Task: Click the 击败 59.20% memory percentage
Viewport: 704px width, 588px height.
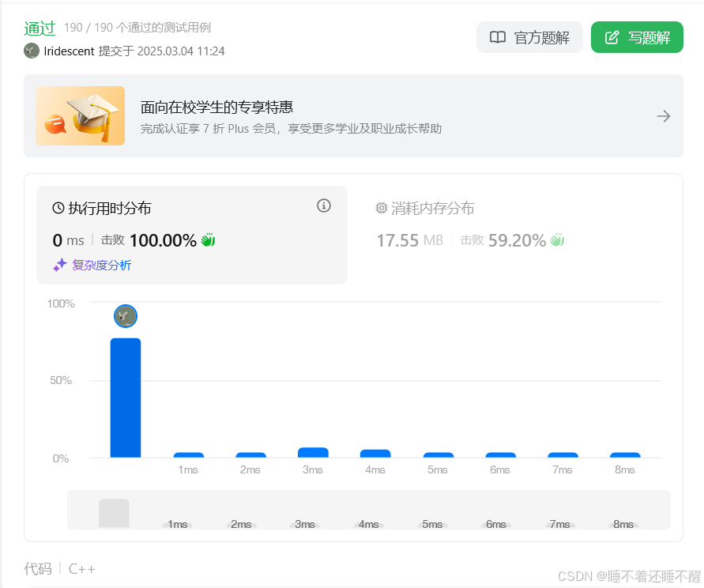Action: tap(503, 240)
